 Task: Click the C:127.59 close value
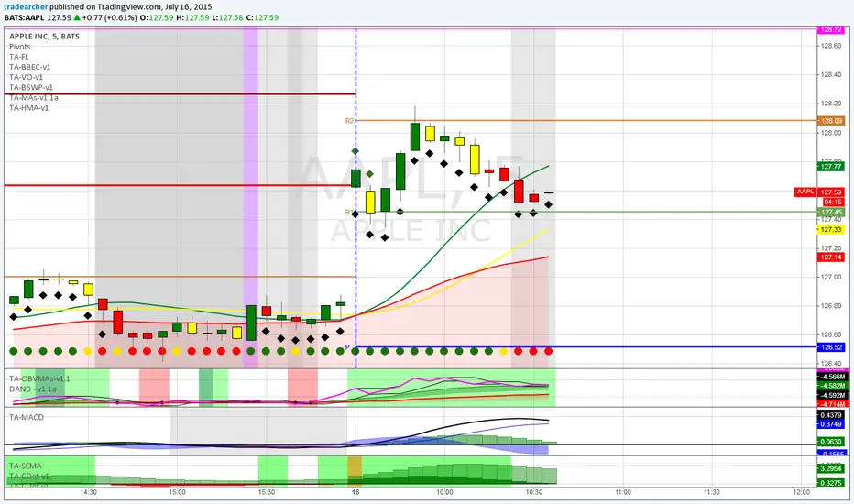pos(262,17)
